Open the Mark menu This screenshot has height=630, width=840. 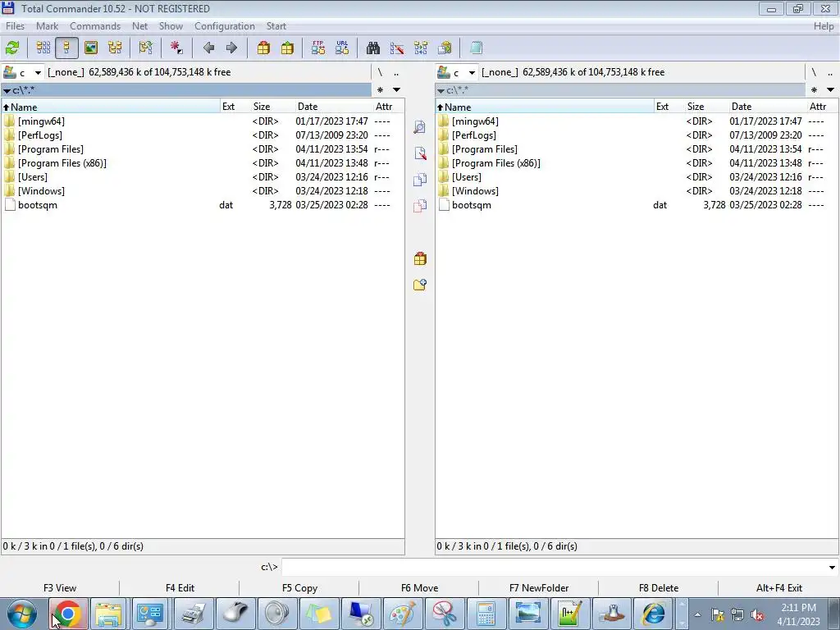coord(47,25)
